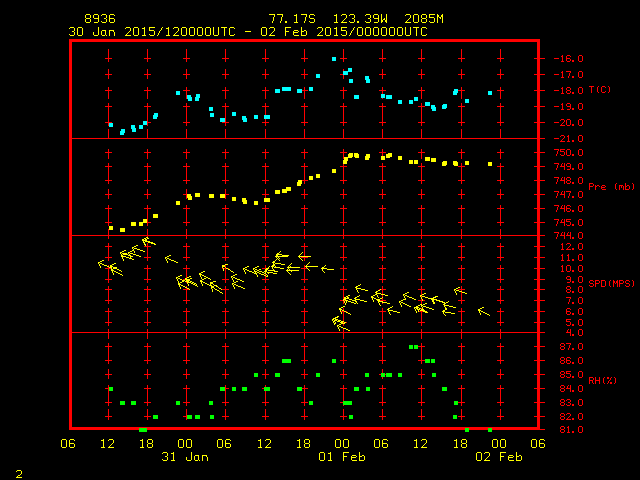Click the 84.0 humidity tick value

coord(571,389)
